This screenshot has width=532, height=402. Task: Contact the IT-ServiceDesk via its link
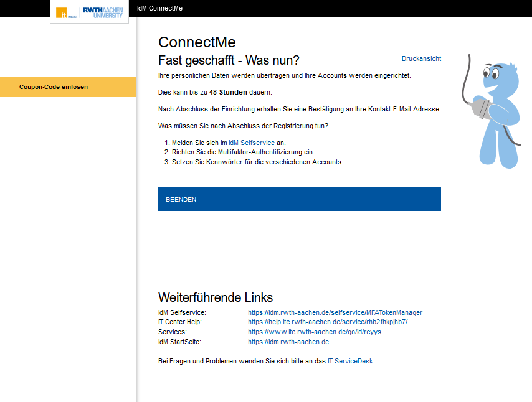click(x=350, y=360)
